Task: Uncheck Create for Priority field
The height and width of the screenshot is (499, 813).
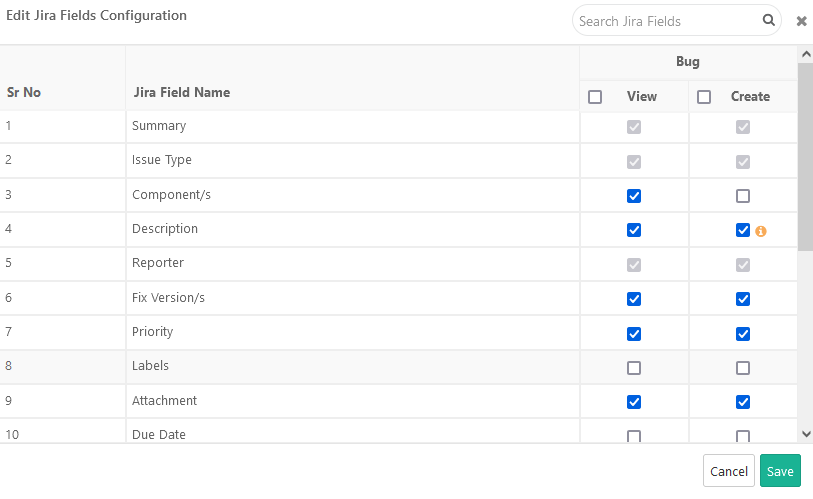Action: (x=743, y=333)
